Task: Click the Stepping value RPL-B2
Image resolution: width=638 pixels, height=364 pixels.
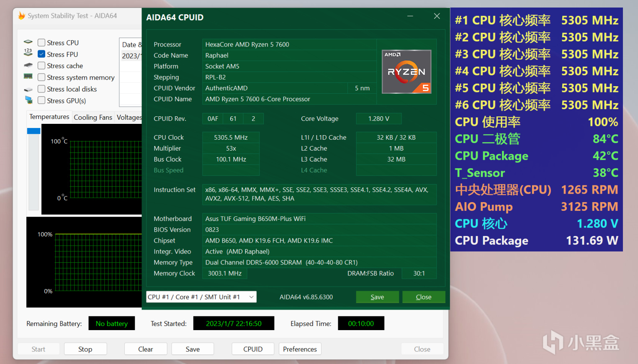Action: 289,77
